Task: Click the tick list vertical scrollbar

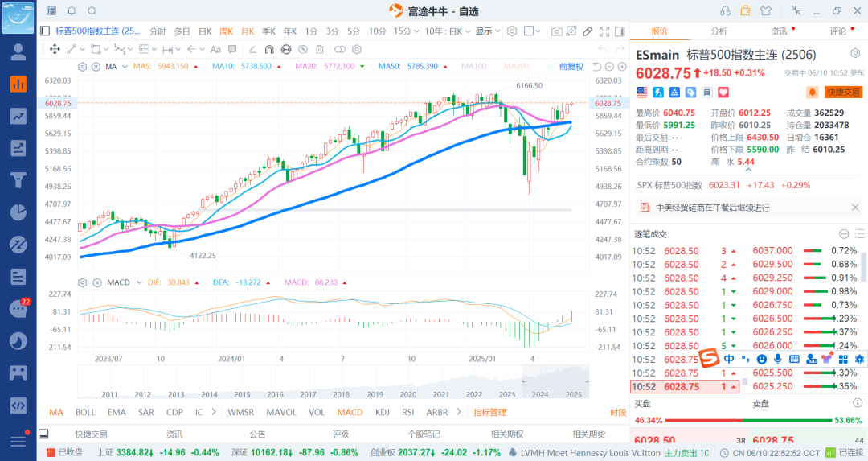Action: pos(864,266)
